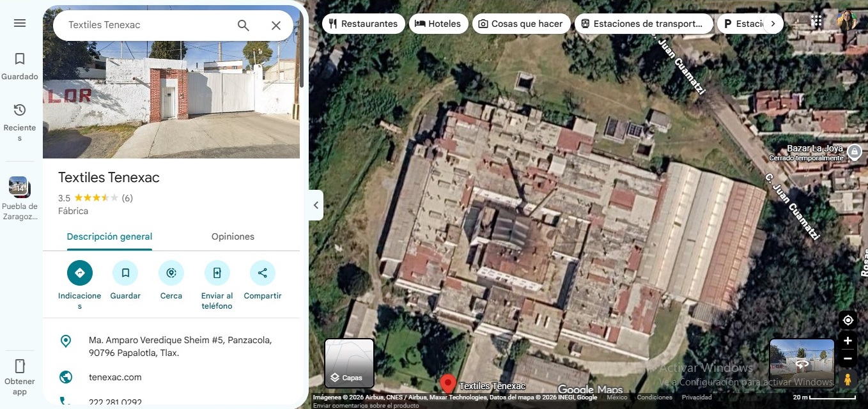Filter map by Restaurantes chip
The image size is (868, 409).
pyautogui.click(x=363, y=24)
